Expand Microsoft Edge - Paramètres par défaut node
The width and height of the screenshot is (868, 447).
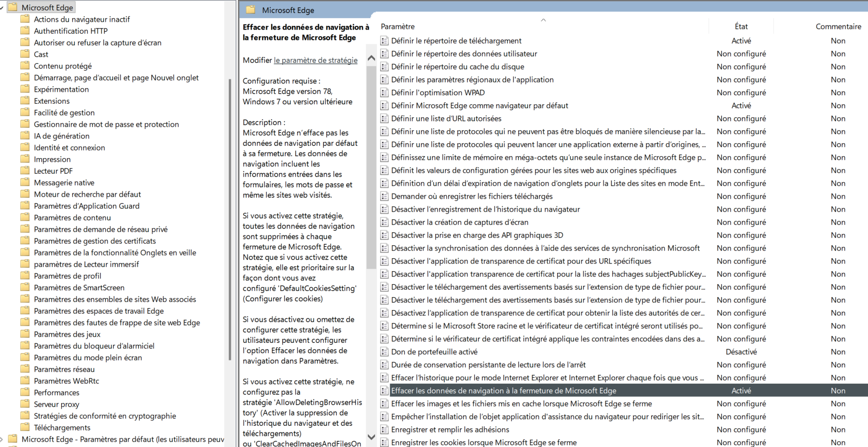tap(2, 439)
